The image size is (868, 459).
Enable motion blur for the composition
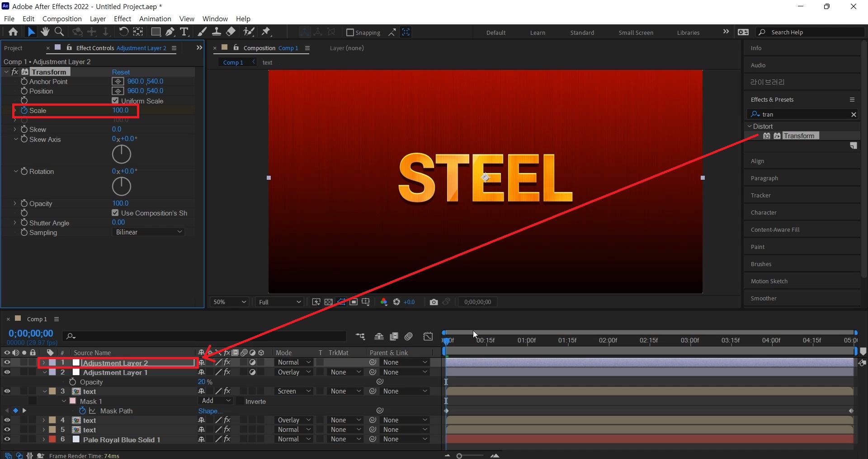tap(409, 336)
